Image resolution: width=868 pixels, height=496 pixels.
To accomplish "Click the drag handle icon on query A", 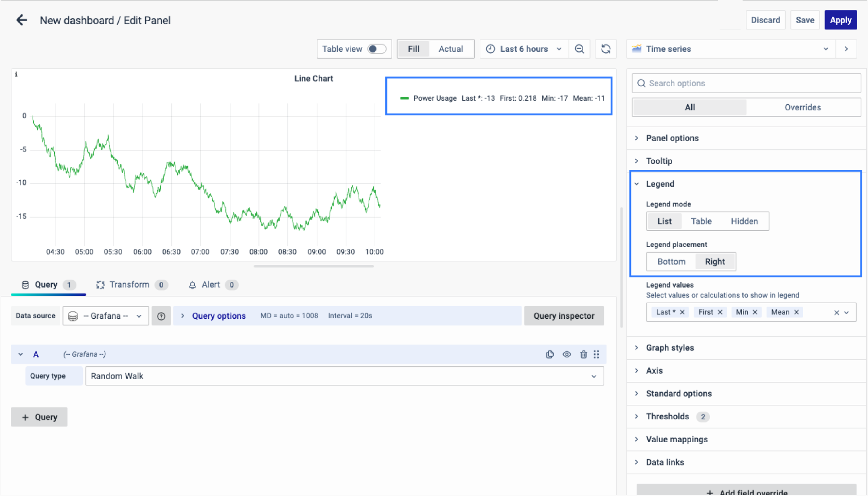I will [x=597, y=354].
